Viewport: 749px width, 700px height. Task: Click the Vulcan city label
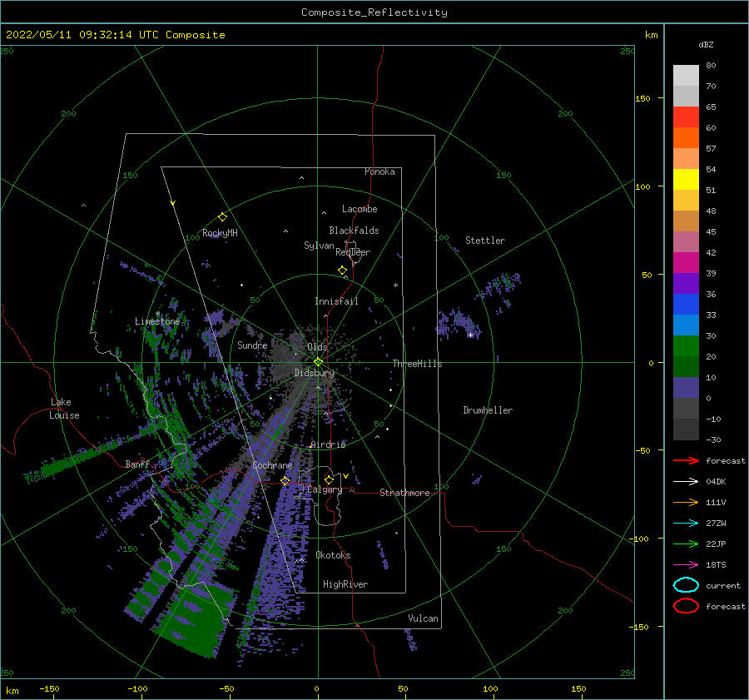pos(423,618)
